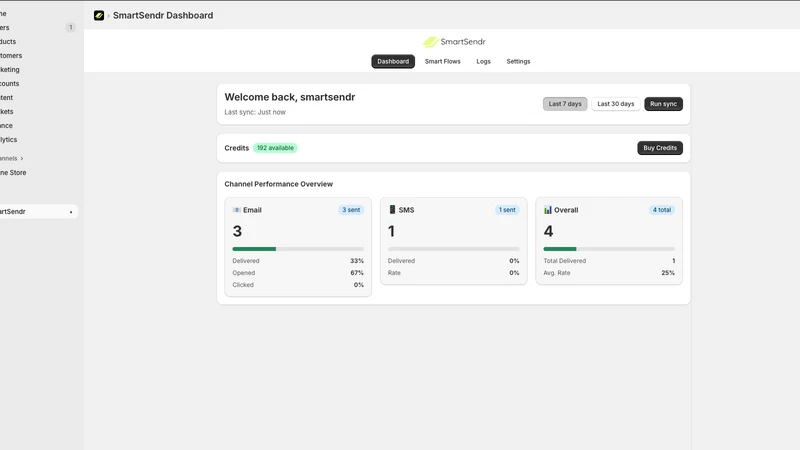This screenshot has width=800, height=450.
Task: Click the Email card progress bar
Action: pos(298,249)
